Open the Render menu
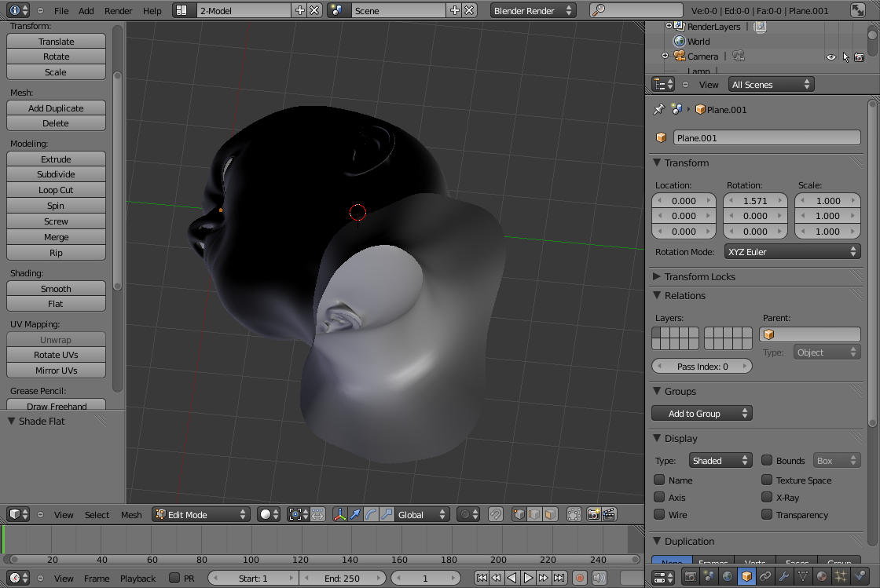 click(x=118, y=11)
